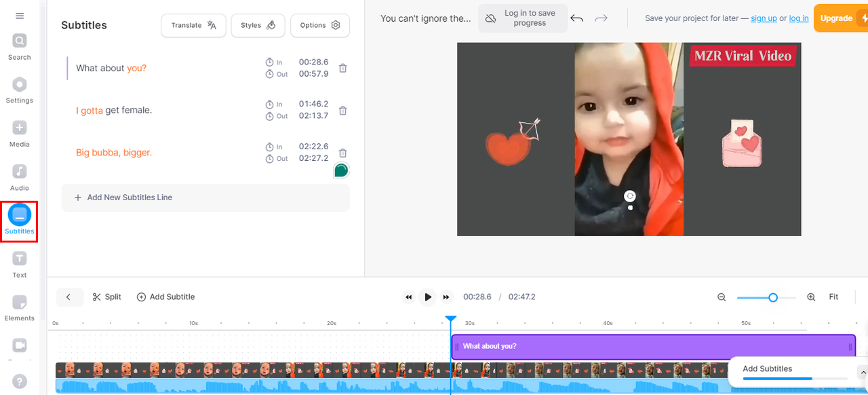This screenshot has height=395, width=868.
Task: Open Settings in the left sidebar
Action: (x=20, y=91)
